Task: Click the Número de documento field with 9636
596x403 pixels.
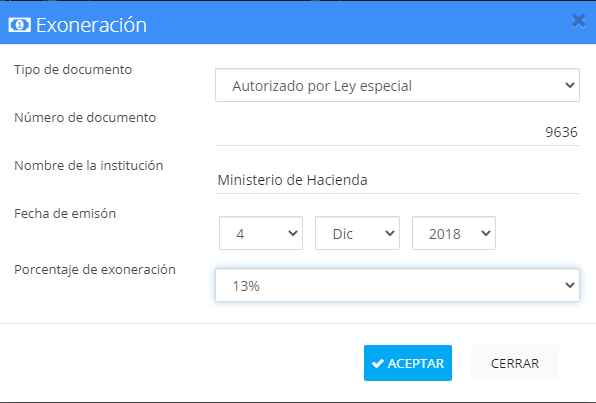Action: tap(397, 132)
